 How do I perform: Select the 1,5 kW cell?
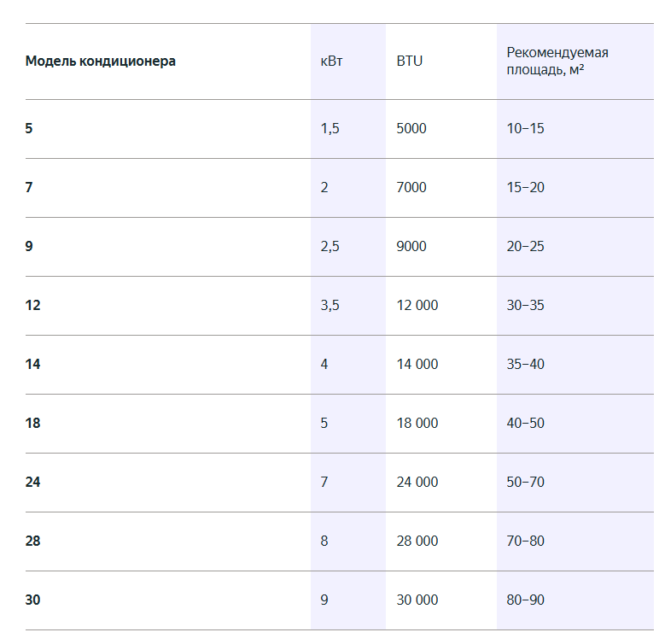330,129
